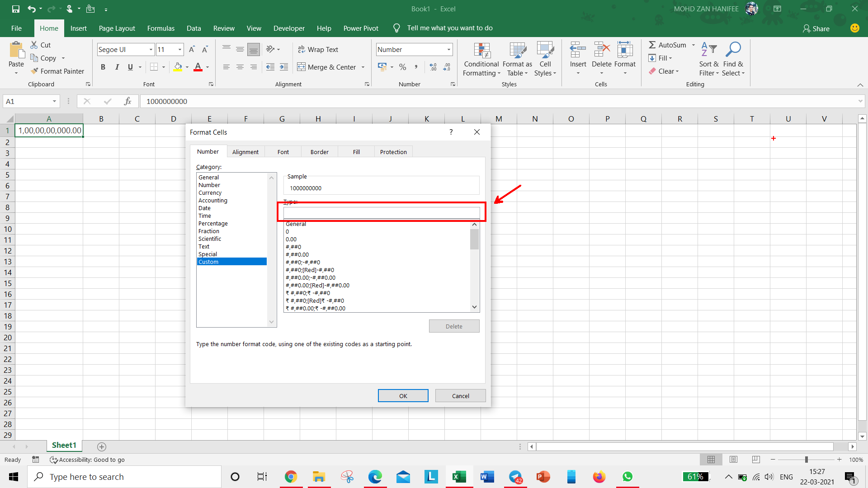Switch to Page Break Preview view
The width and height of the screenshot is (868, 488).
pyautogui.click(x=756, y=459)
